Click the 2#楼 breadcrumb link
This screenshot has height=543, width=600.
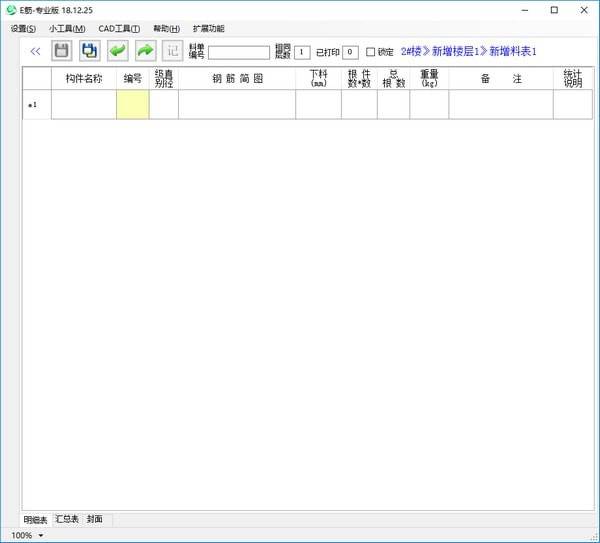pyautogui.click(x=411, y=51)
